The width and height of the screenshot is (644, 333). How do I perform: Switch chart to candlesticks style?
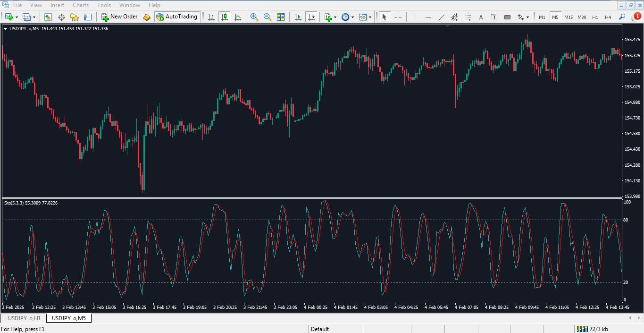click(x=224, y=17)
